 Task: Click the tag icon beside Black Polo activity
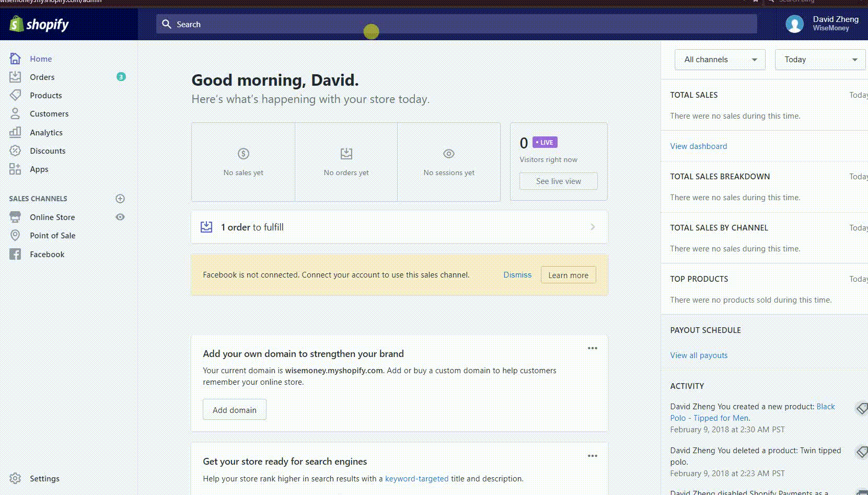(x=862, y=408)
